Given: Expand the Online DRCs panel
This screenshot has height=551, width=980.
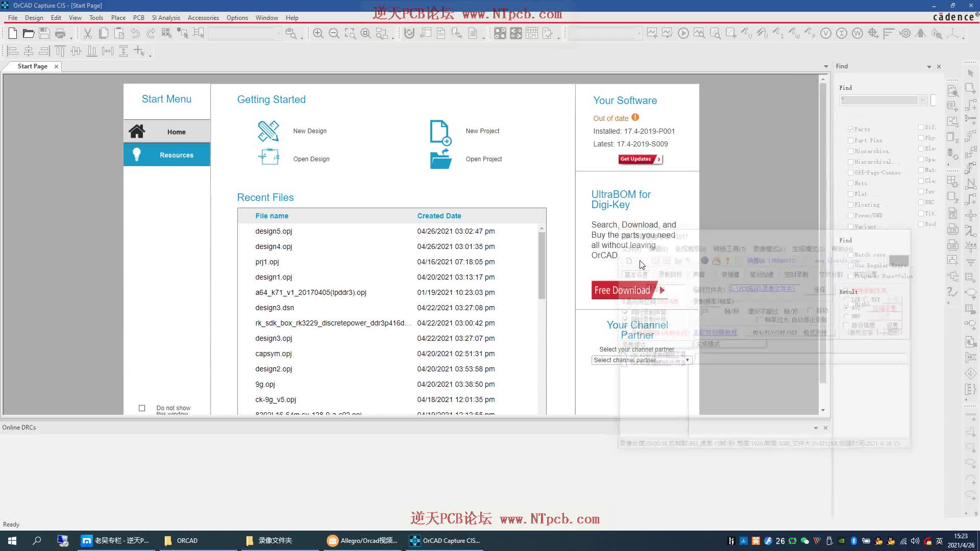Looking at the screenshot, I should [815, 428].
